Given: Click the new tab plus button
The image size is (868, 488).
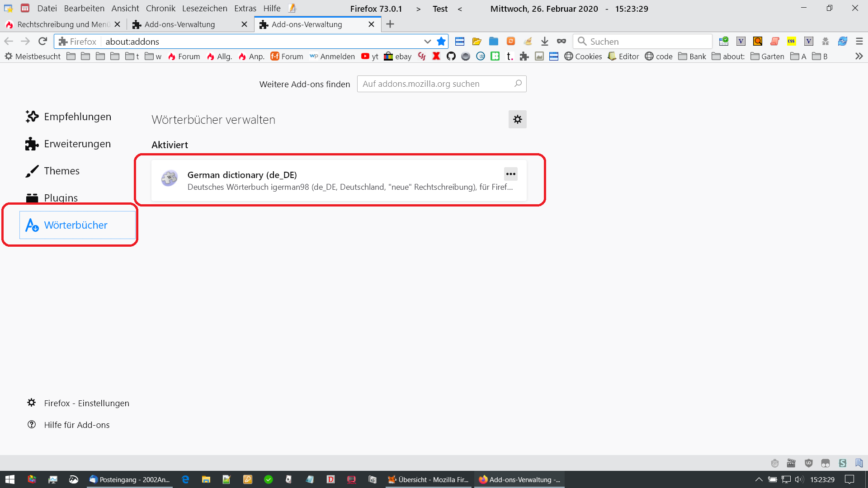Looking at the screenshot, I should (x=390, y=24).
